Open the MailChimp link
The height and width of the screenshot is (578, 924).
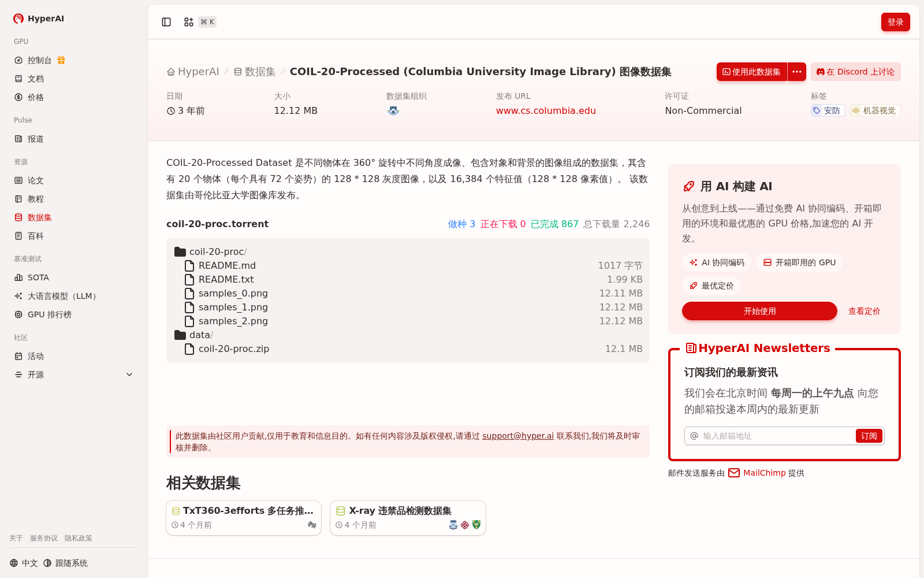[x=765, y=473]
